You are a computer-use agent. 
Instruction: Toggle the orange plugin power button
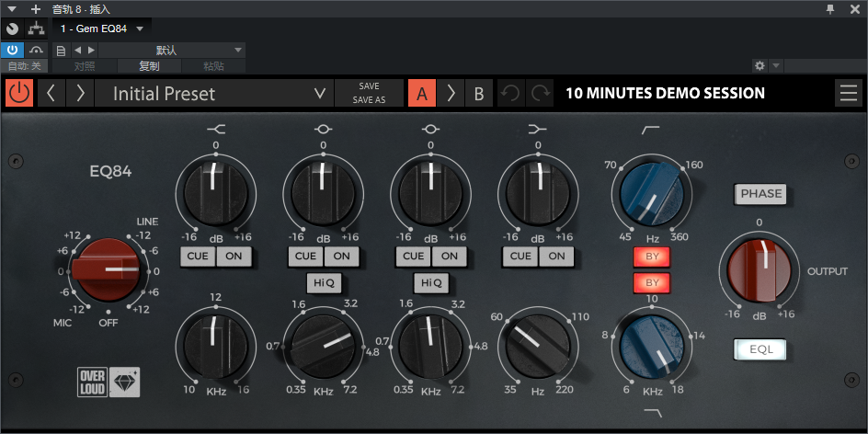click(19, 93)
